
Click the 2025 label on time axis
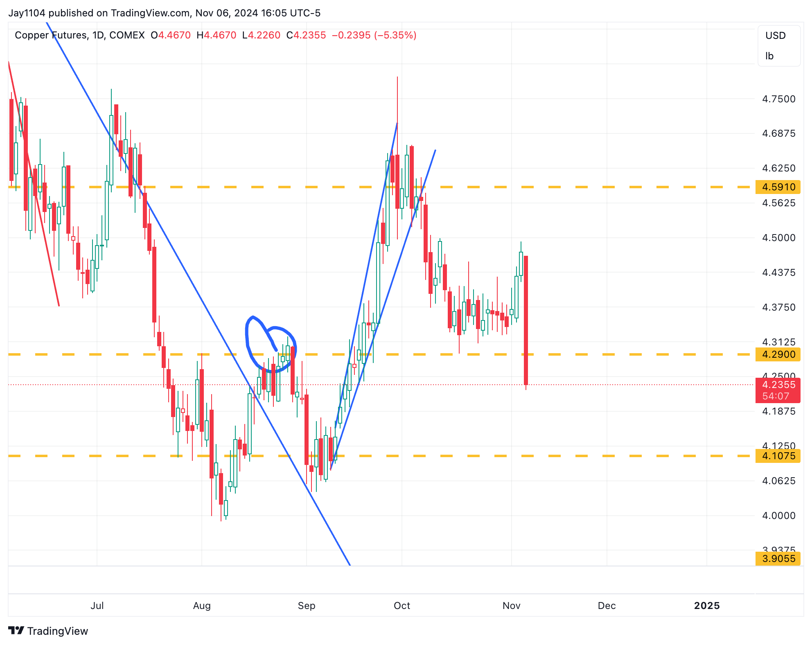point(707,606)
